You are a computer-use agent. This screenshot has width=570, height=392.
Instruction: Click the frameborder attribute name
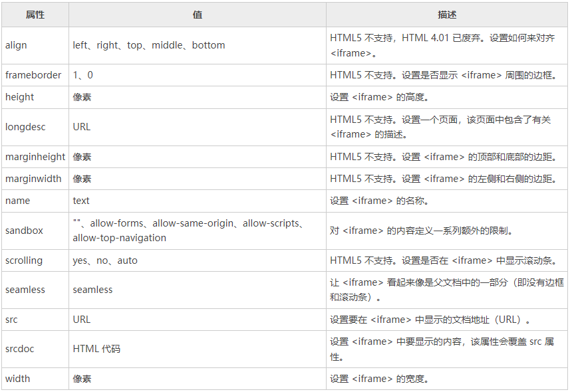tap(33, 75)
